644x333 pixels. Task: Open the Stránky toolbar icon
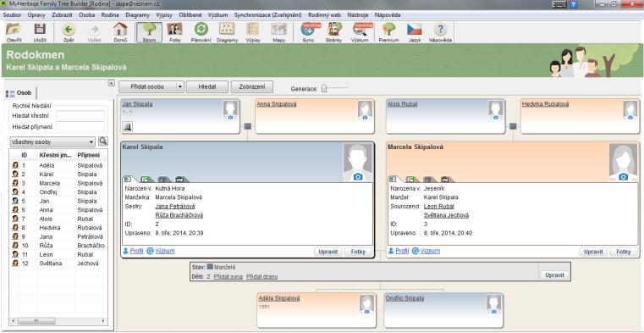334,32
